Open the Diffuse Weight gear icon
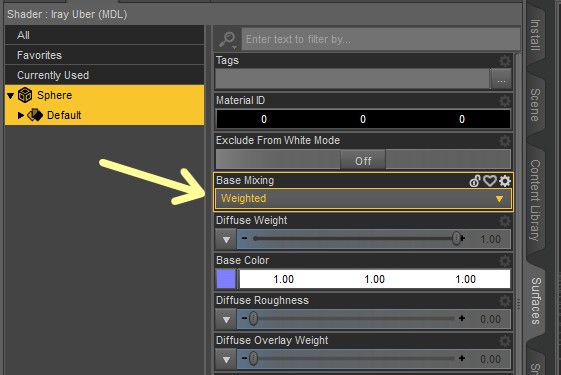The width and height of the screenshot is (561, 375). (x=505, y=221)
